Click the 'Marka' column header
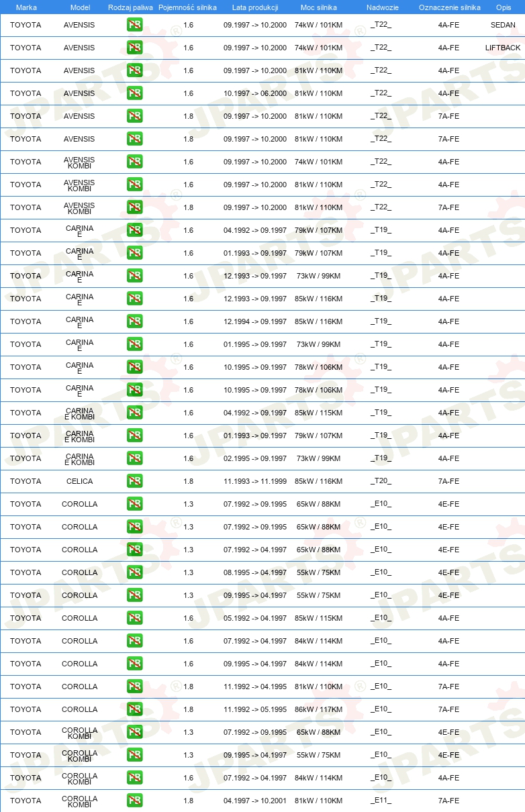This screenshot has width=525, height=812. coord(26,7)
